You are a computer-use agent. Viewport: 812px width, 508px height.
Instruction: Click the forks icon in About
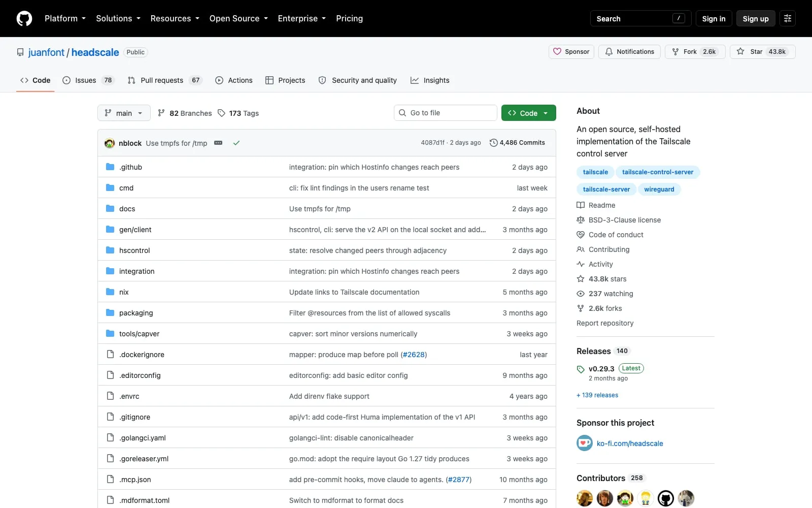click(581, 308)
